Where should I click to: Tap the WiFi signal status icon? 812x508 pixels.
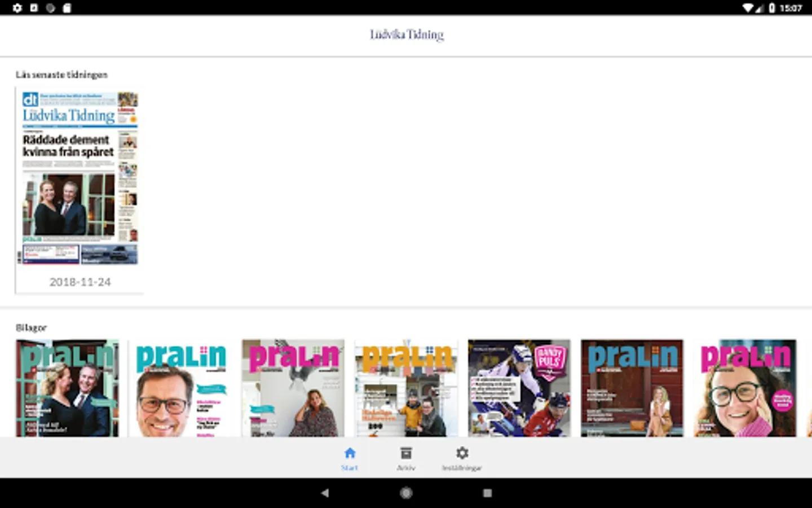click(748, 8)
